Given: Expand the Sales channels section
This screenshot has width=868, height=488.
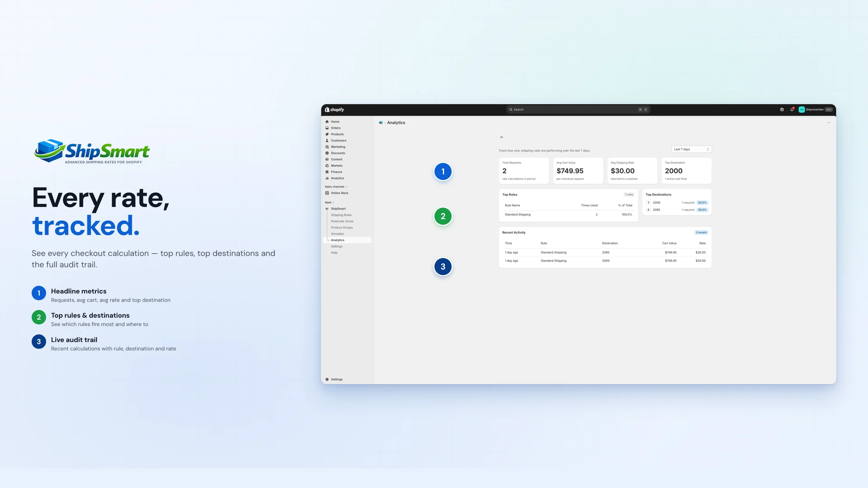Looking at the screenshot, I should pyautogui.click(x=335, y=187).
